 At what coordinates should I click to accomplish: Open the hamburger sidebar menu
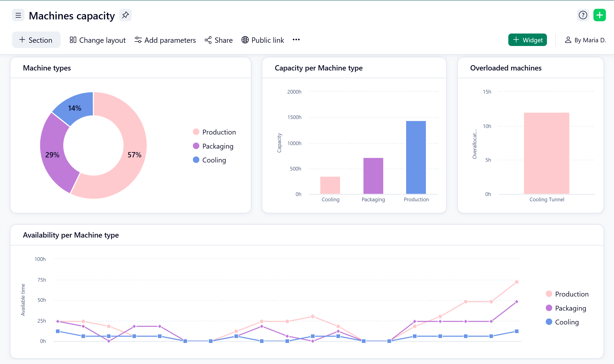(x=18, y=15)
